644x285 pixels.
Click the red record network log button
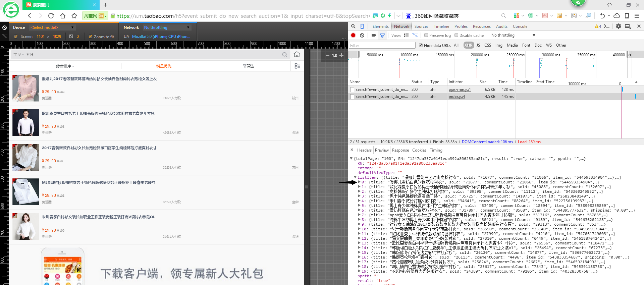(x=353, y=35)
